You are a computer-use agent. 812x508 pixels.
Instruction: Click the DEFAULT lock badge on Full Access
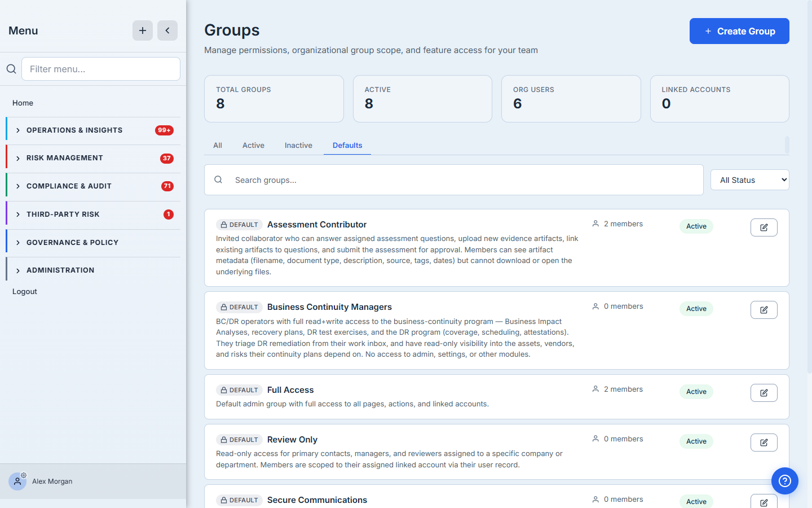click(x=239, y=390)
